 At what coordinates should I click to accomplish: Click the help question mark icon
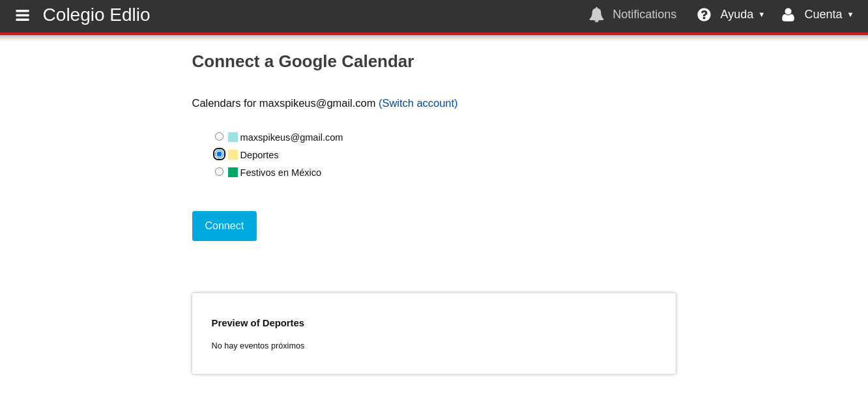pyautogui.click(x=704, y=14)
